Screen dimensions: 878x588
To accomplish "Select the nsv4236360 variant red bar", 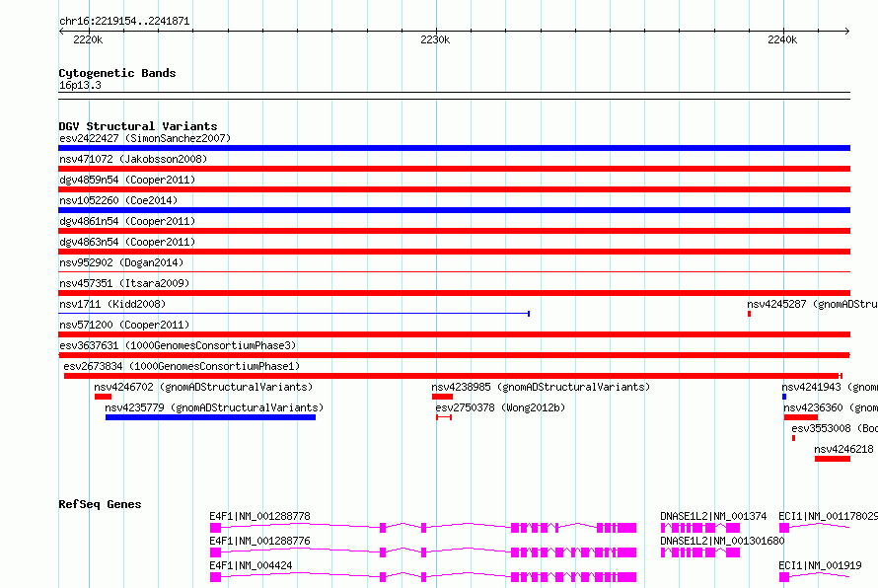I will 801,417.
